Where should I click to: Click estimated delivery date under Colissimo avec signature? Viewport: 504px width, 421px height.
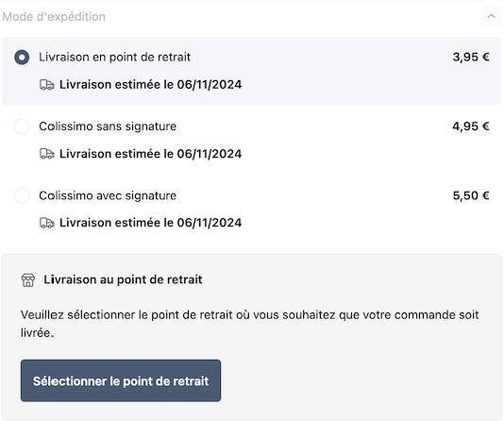click(150, 223)
